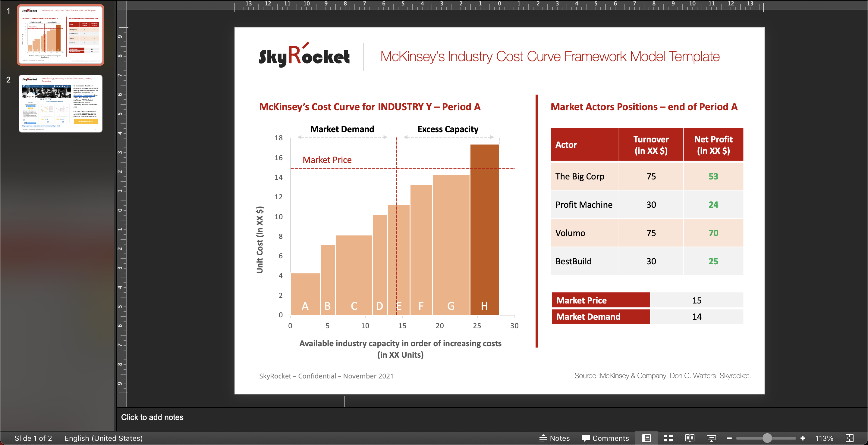The image size is (868, 445).
Task: Select the Market Demand value 14
Action: tap(697, 316)
